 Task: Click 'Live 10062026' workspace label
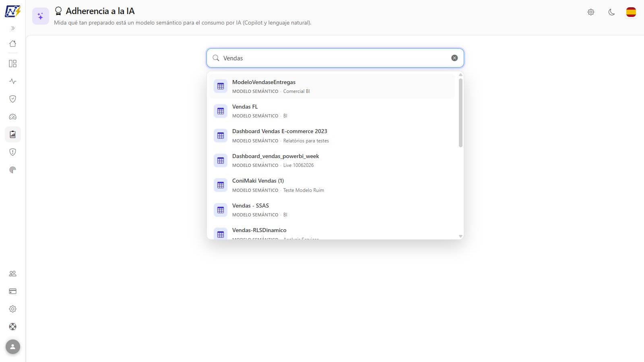tap(298, 165)
